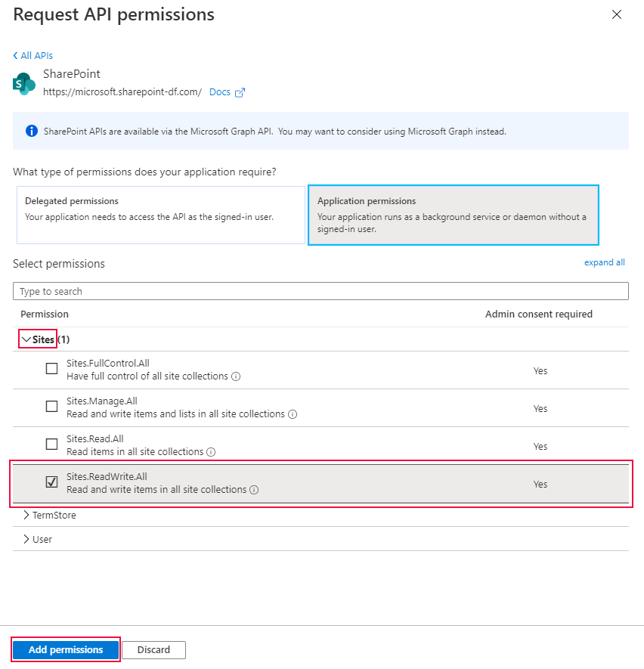Click info icon beside Sites.Manage.All description

pyautogui.click(x=293, y=414)
